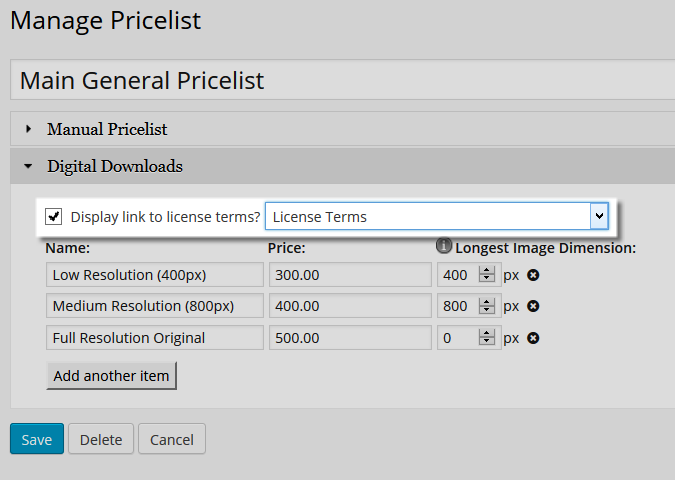
Task: Remove the Full Resolution Original item
Action: pos(533,338)
